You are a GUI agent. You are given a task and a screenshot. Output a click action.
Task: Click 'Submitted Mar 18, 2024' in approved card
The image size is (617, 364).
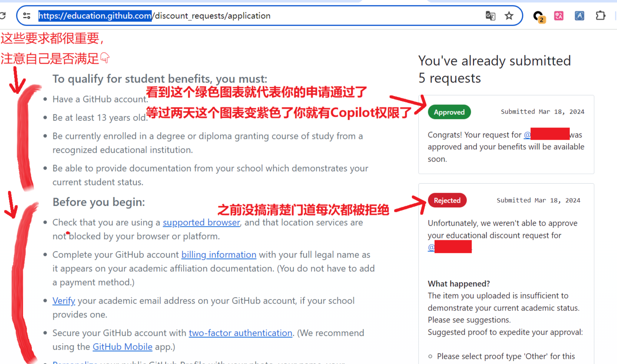542,112
